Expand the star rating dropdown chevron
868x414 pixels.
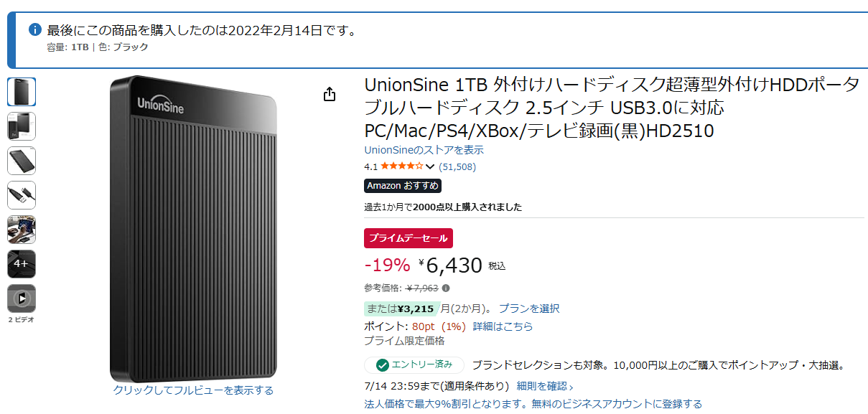coord(430,167)
